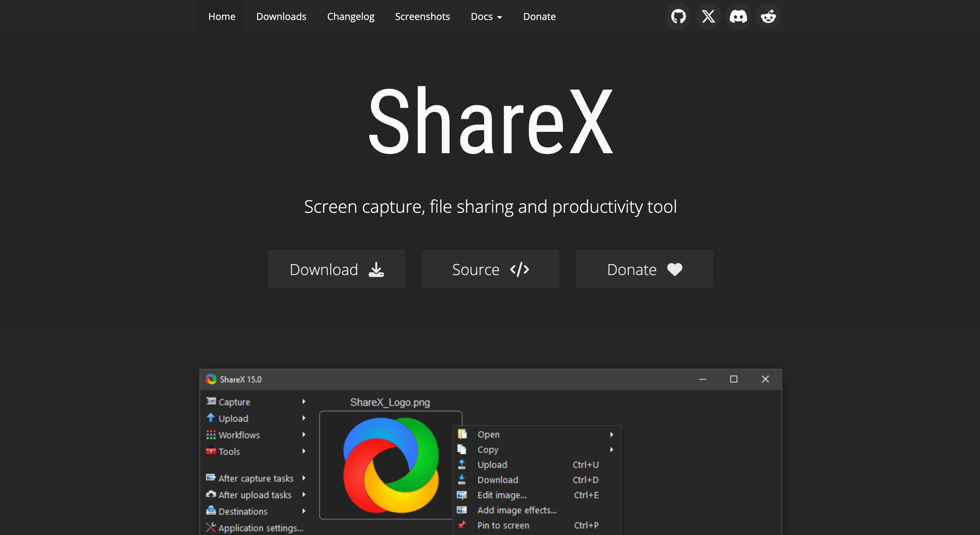The width and height of the screenshot is (980, 535).
Task: Open the X (Twitter) icon link
Action: (x=708, y=17)
